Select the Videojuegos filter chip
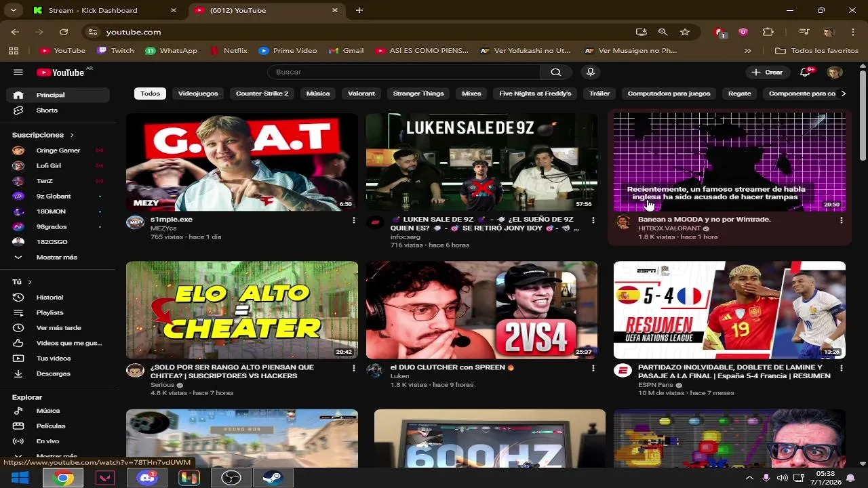This screenshot has height=488, width=868. 198,94
